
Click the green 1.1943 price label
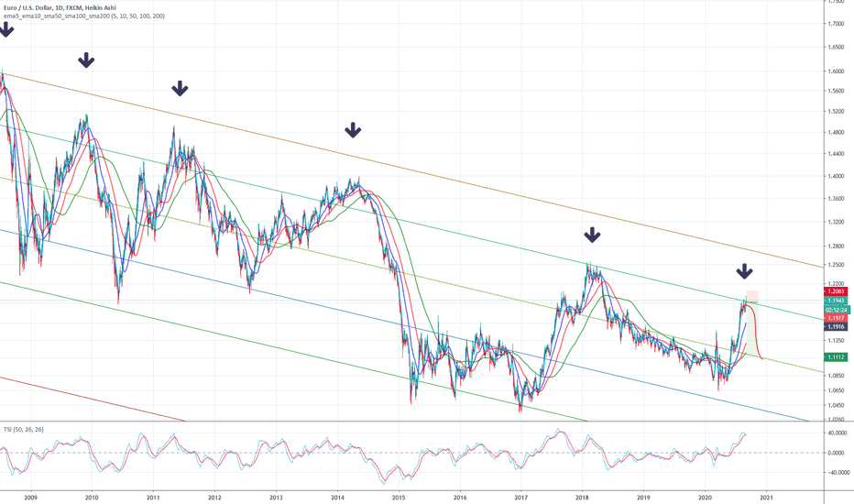coord(836,301)
